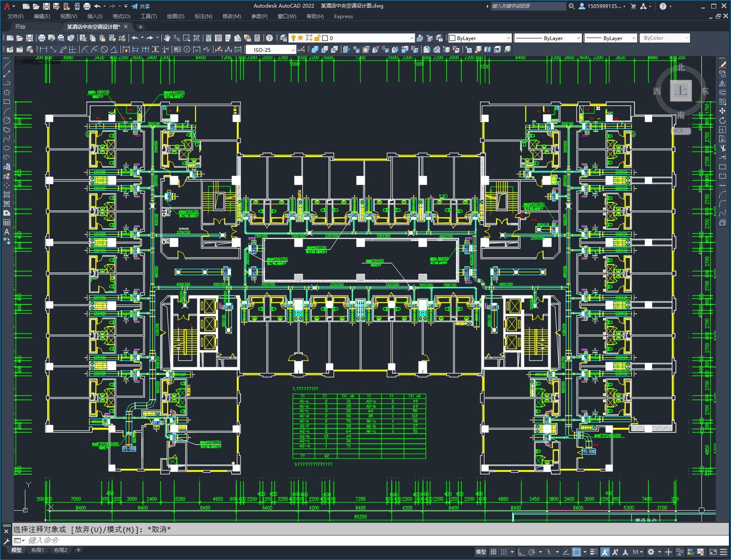Click the Center Mark dimension tool

tap(187, 49)
